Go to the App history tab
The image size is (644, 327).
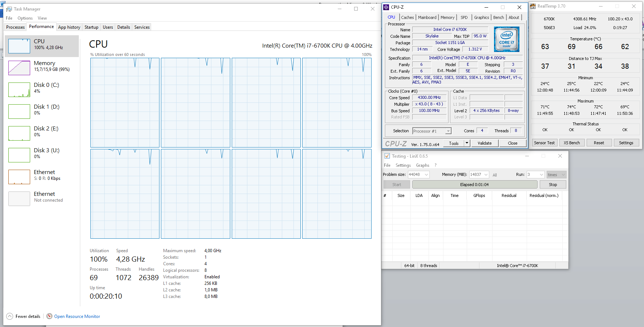[69, 27]
